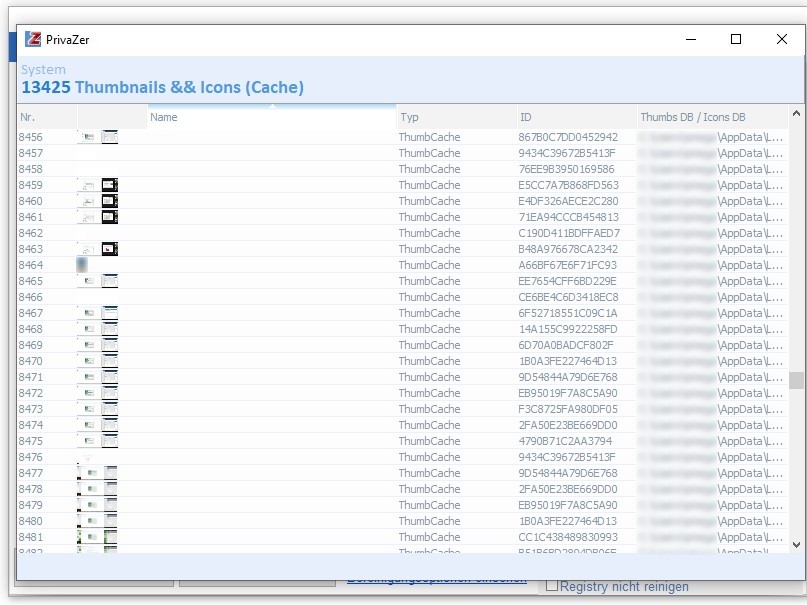
Task: Open thumbnail preview in row 8456
Action: pos(98,137)
